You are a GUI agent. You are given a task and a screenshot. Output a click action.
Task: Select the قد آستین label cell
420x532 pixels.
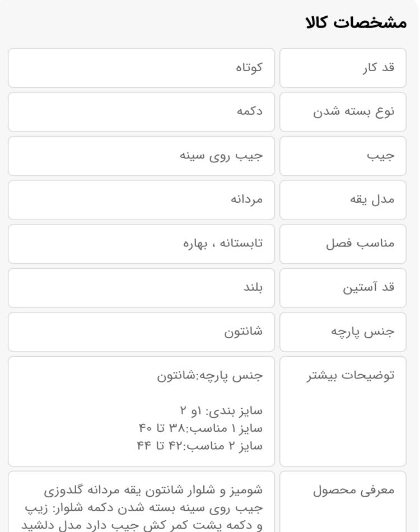pos(343,288)
